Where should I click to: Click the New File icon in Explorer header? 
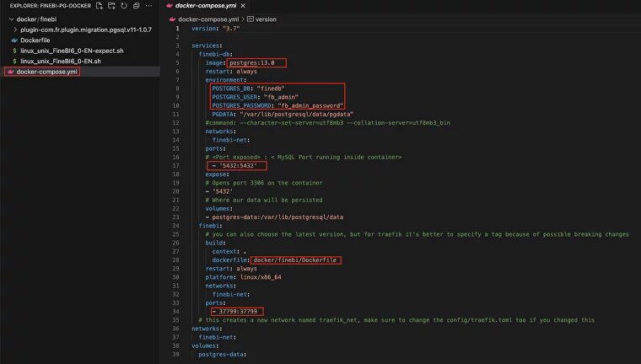tap(100, 6)
